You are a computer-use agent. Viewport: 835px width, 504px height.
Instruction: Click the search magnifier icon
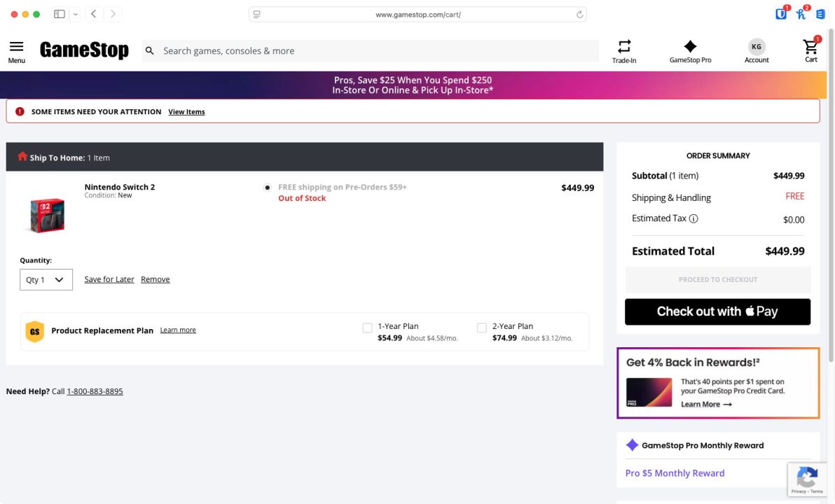[149, 50]
